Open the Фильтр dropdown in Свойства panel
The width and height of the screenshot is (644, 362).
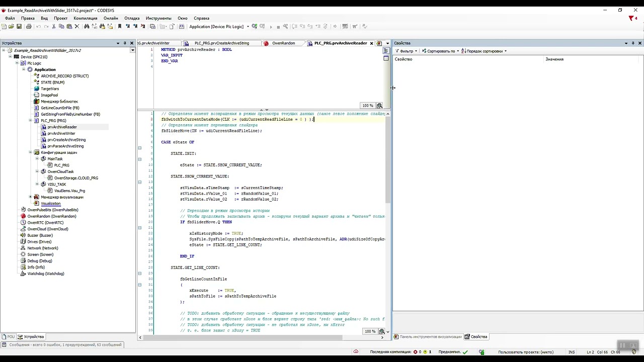click(x=406, y=51)
